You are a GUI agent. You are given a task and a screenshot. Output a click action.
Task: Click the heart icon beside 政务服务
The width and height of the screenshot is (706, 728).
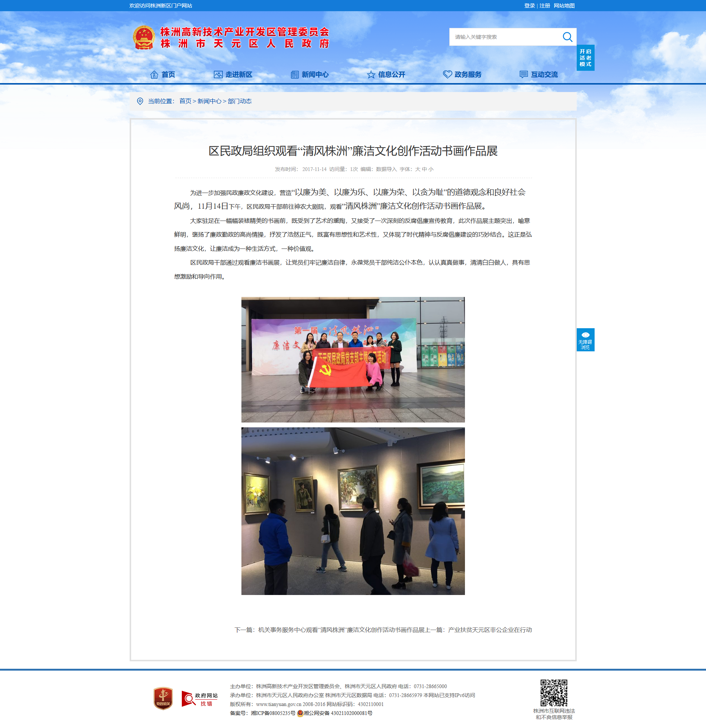(447, 75)
